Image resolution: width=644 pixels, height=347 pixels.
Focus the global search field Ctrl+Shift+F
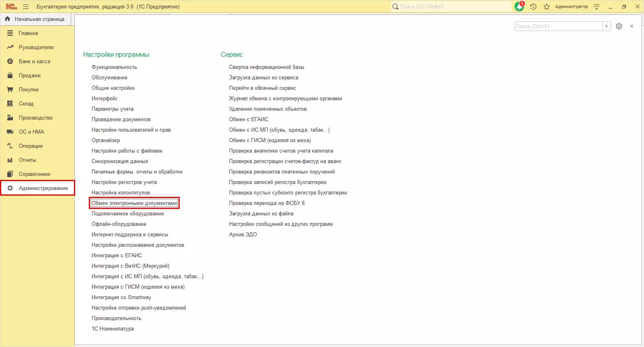451,6
